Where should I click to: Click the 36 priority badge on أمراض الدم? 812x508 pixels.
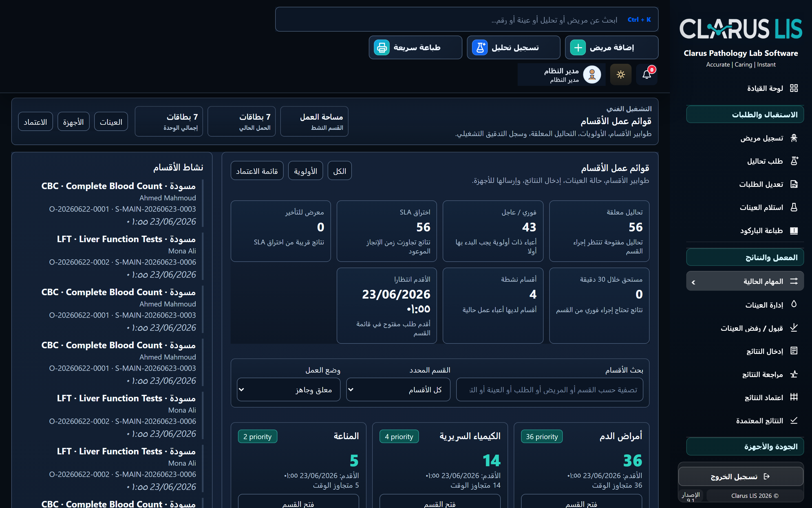[542, 436]
